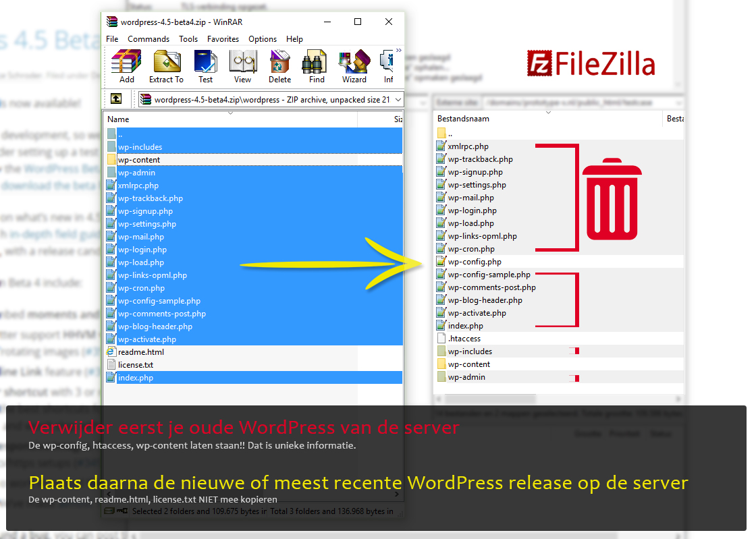Screen dimensions: 756x539
Task: Select wp-cron.php in FileZilla remote list
Action: click(x=559, y=249)
